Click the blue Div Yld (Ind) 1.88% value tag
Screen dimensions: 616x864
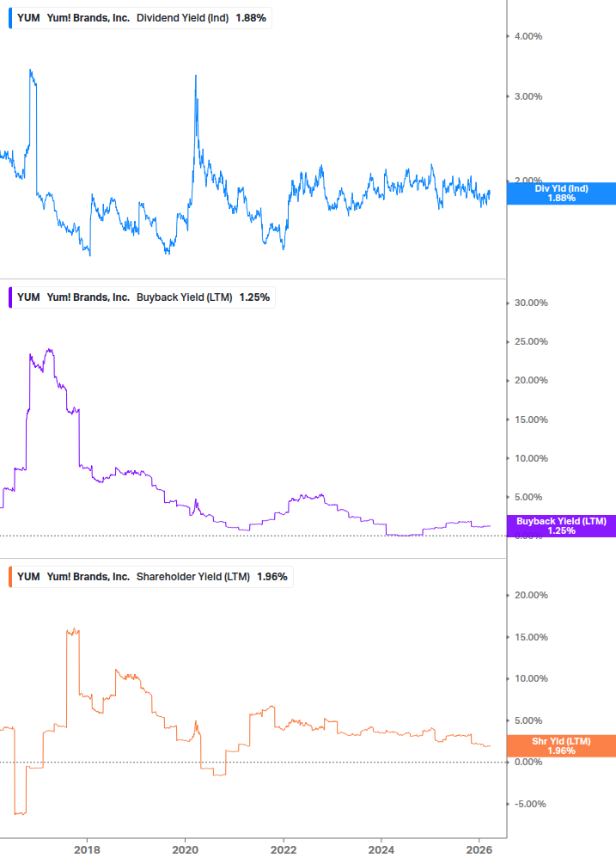click(x=562, y=193)
